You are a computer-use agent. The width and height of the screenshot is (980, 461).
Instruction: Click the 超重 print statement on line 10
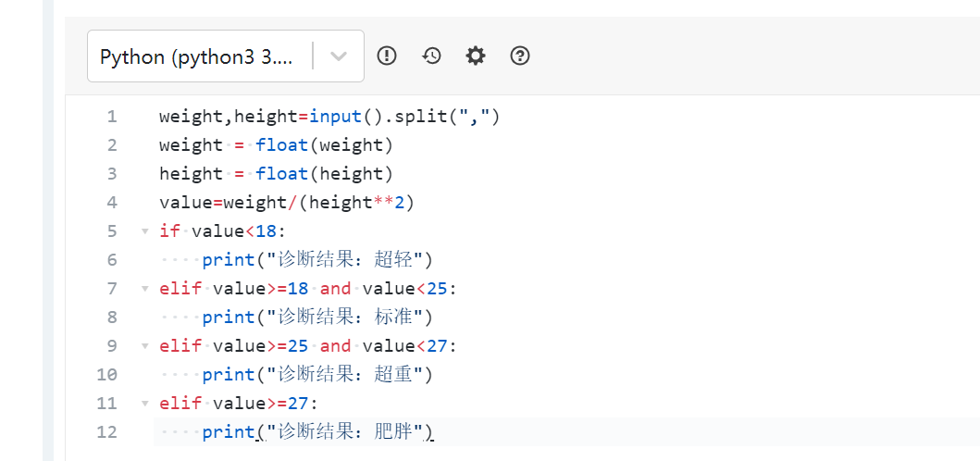coord(317,375)
